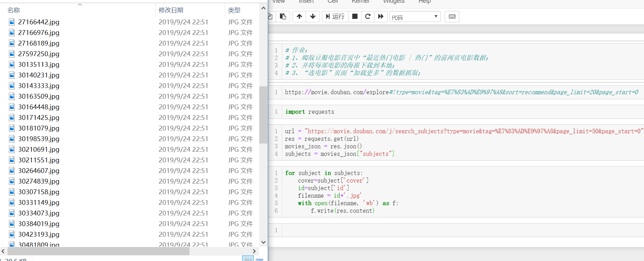Sort files by the 名称 column header
The width and height of the screenshot is (644, 261).
point(14,10)
